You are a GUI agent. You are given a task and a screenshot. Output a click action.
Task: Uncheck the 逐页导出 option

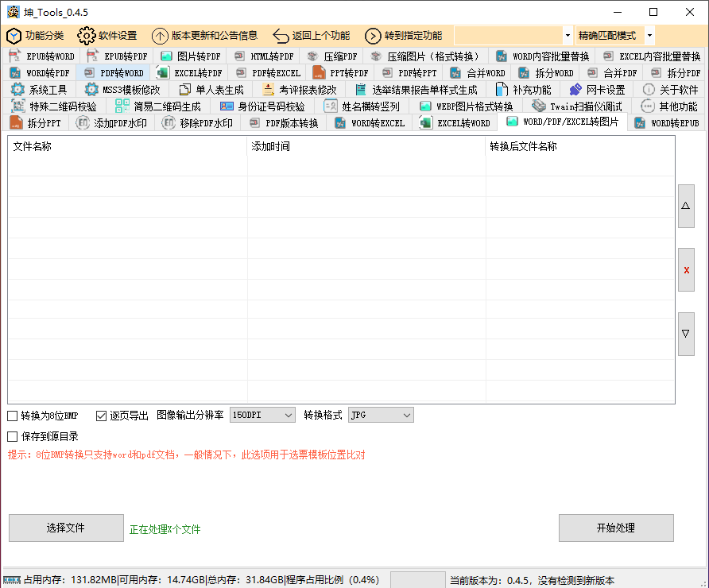pyautogui.click(x=102, y=415)
